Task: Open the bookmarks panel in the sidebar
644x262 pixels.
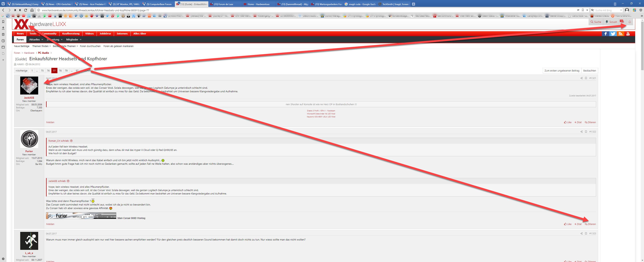Action: (x=3, y=22)
